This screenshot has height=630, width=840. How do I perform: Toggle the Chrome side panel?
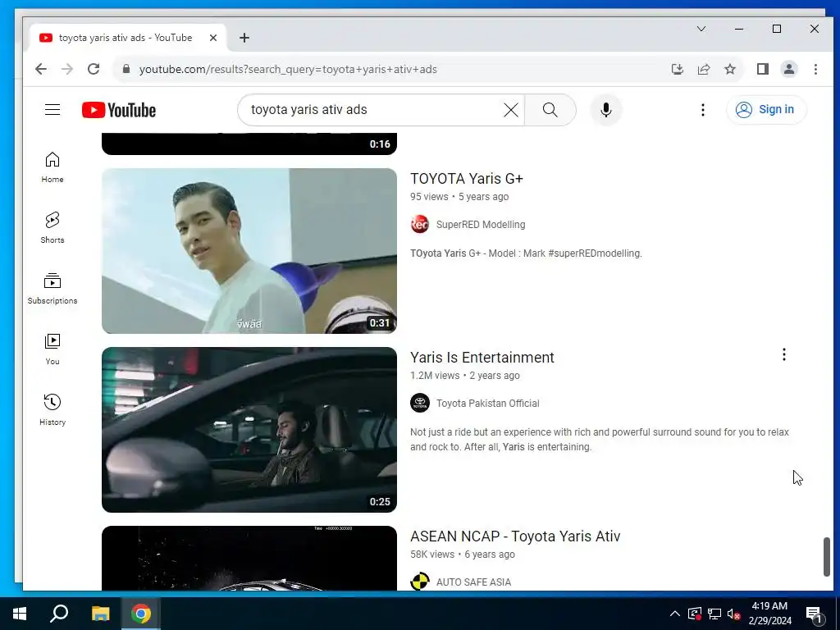pyautogui.click(x=762, y=69)
